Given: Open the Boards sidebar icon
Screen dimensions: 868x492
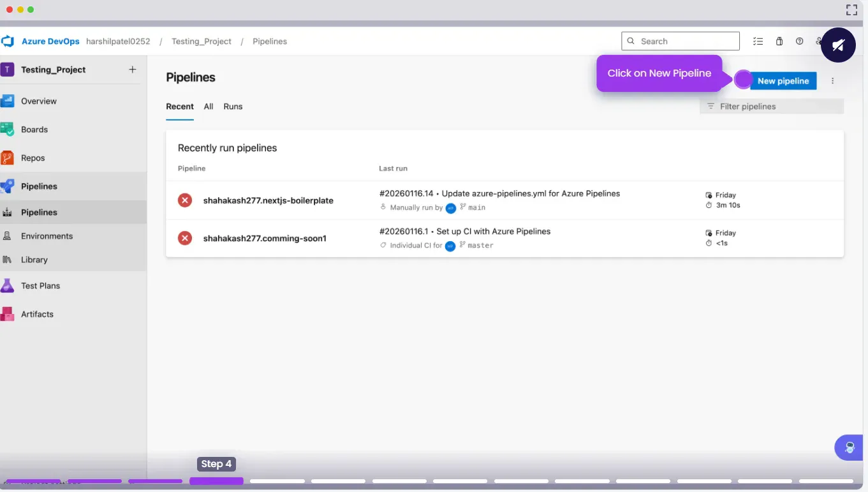Looking at the screenshot, I should coord(8,130).
